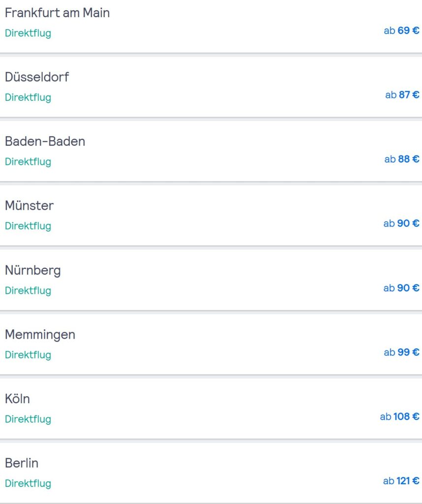Screen dimensions: 422x504
Task: Click Direktflug label under Memmingen
Action: click(28, 355)
